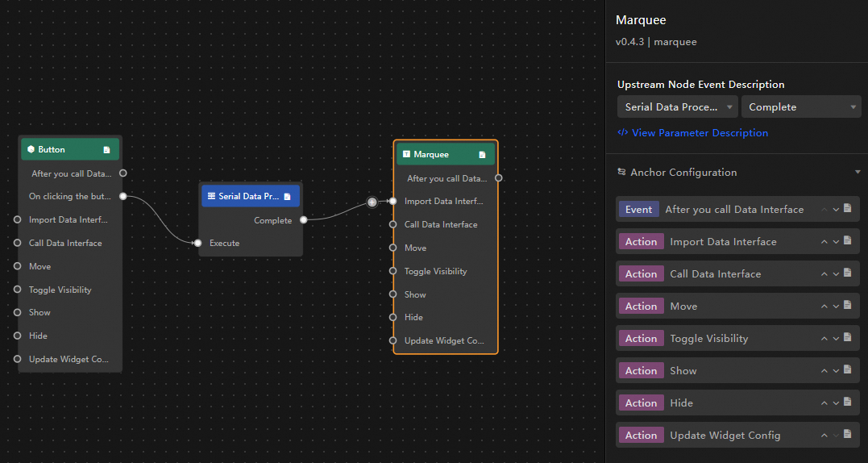Viewport: 868px width, 463px height.
Task: Select 'Import Data Interface' text in Anchor Configuration
Action: click(x=723, y=242)
